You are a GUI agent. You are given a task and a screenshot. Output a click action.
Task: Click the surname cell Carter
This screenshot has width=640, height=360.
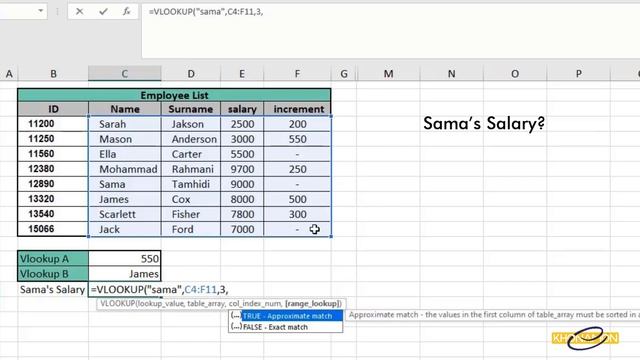(191, 154)
